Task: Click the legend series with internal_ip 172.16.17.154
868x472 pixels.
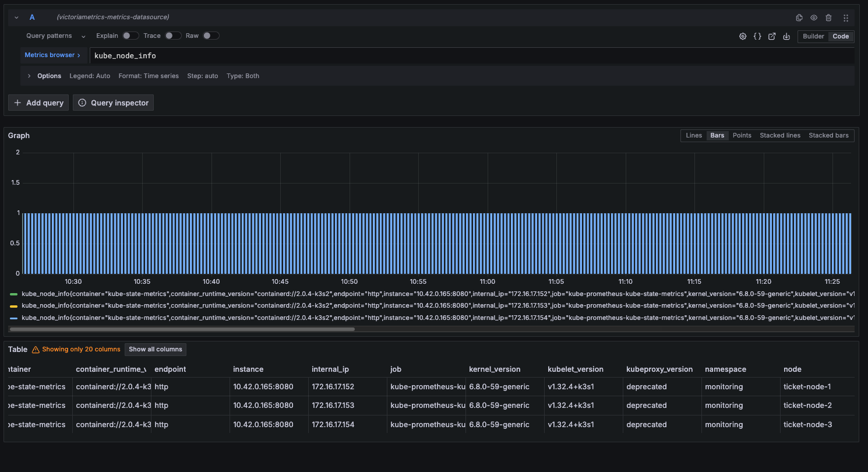Action: coord(437,318)
